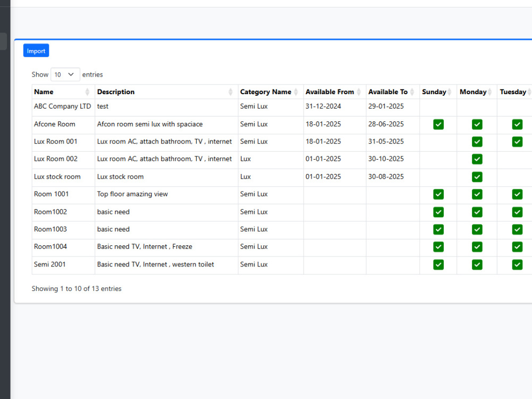This screenshot has width=532, height=399.
Task: Click Lux category of Lux Room 002
Action: (x=245, y=159)
